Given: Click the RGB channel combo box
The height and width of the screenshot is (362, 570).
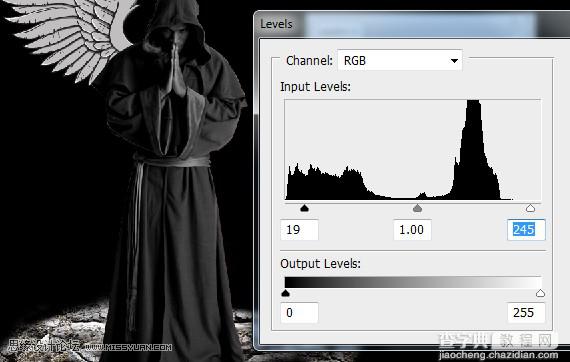Looking at the screenshot, I should pos(400,60).
